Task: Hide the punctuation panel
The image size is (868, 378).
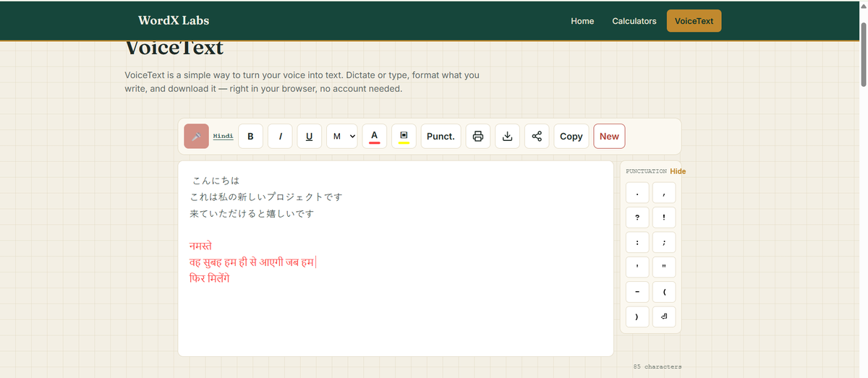Action: (x=678, y=171)
